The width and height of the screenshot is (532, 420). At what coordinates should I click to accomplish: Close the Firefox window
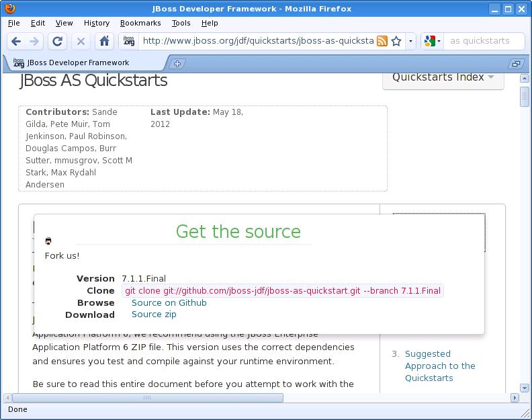click(521, 9)
